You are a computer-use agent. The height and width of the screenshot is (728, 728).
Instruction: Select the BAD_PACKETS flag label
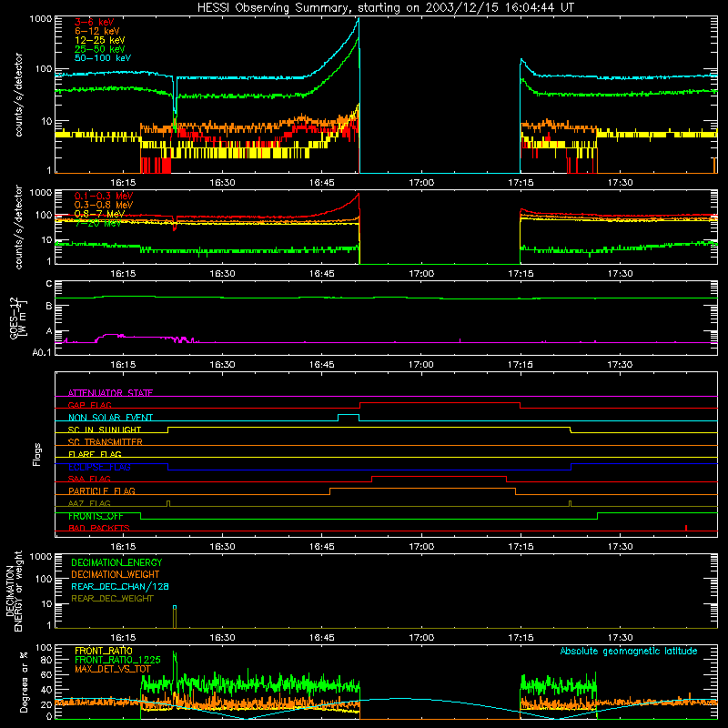pos(99,528)
